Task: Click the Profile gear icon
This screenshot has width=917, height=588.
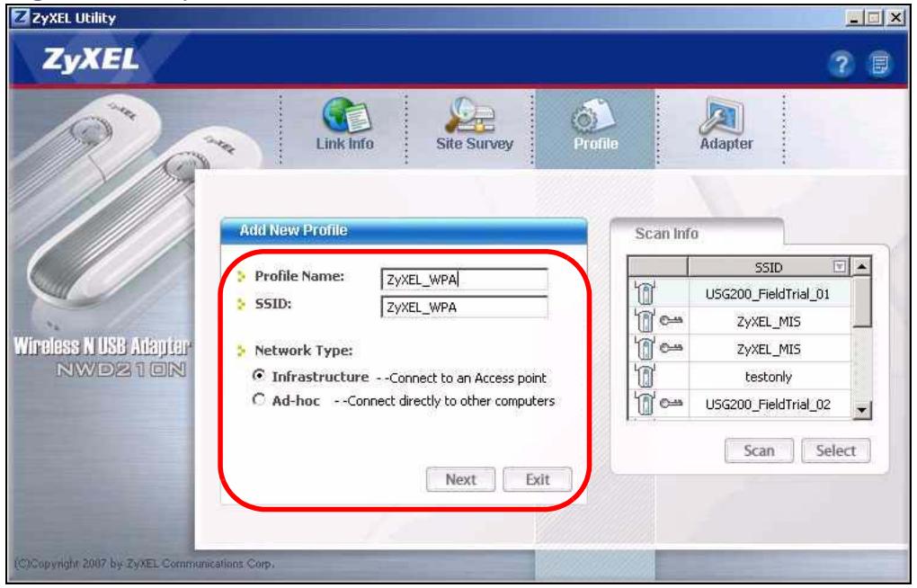Action: (593, 116)
